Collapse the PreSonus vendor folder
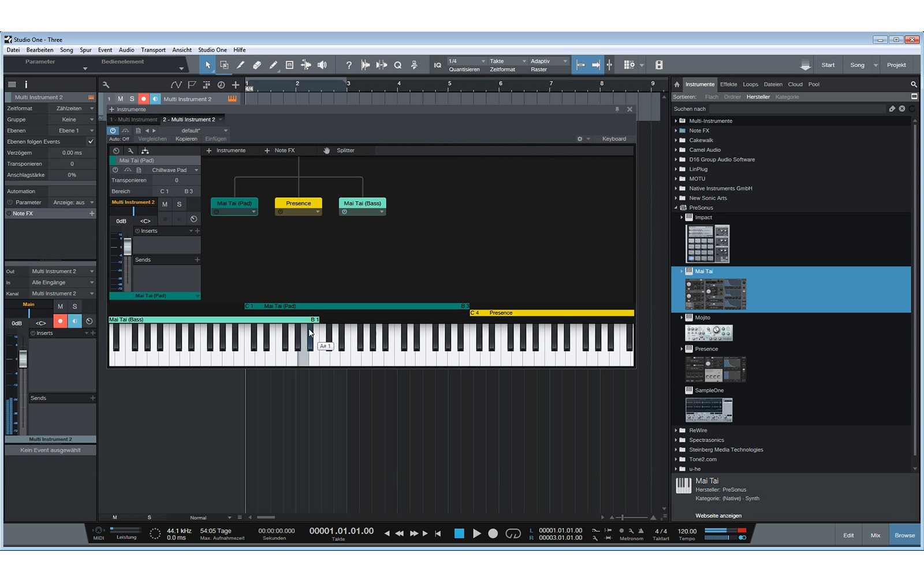This screenshot has width=924, height=582. point(676,208)
